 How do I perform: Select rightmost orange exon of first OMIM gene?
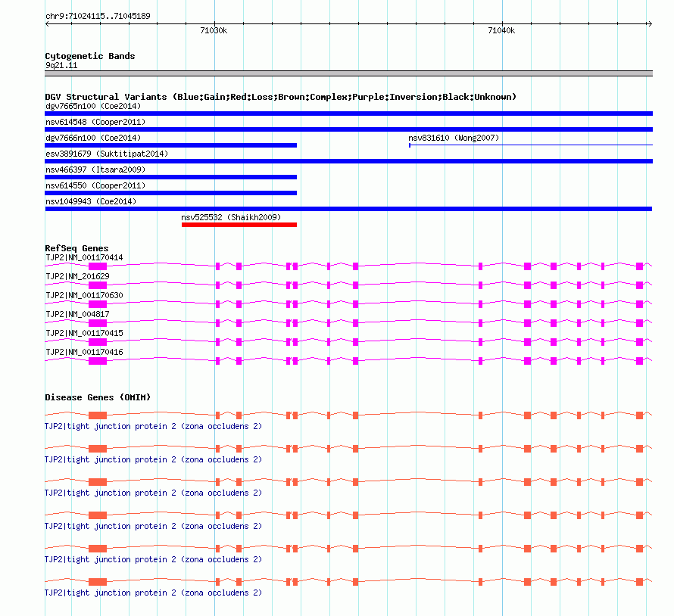[x=640, y=415]
